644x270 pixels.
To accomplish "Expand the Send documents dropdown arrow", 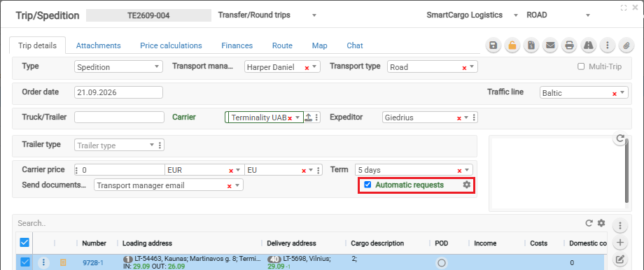I will (237, 185).
